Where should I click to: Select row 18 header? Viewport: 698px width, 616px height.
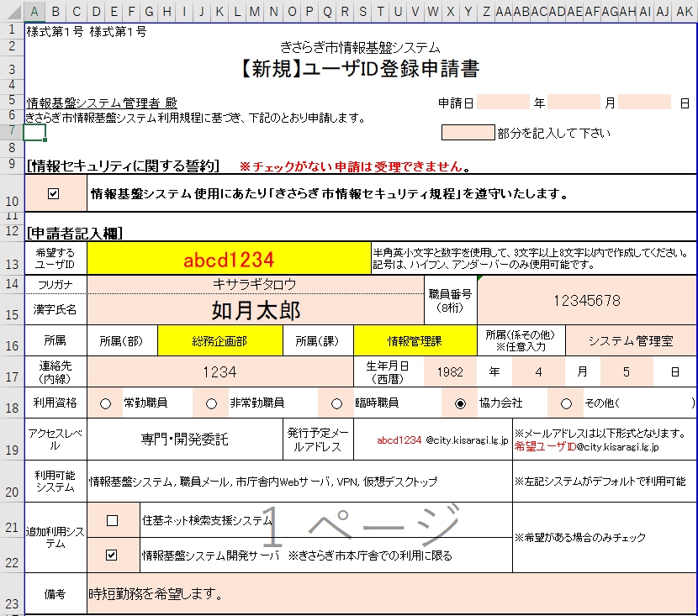click(12, 403)
